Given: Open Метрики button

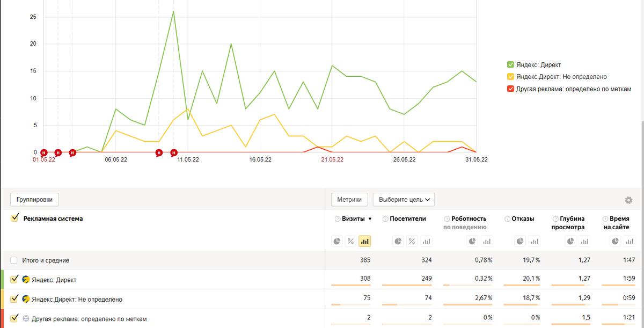Looking at the screenshot, I should (349, 200).
